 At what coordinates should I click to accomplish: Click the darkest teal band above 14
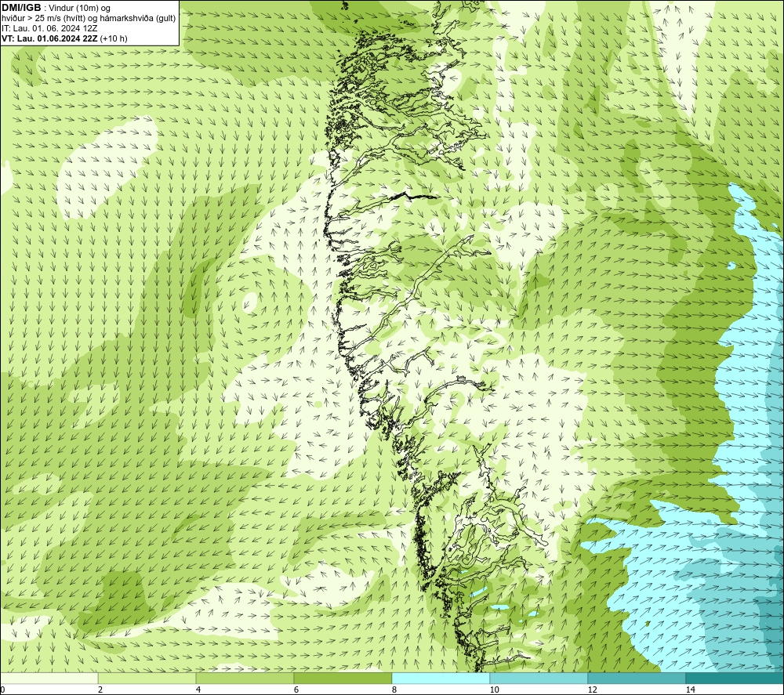tap(735, 678)
